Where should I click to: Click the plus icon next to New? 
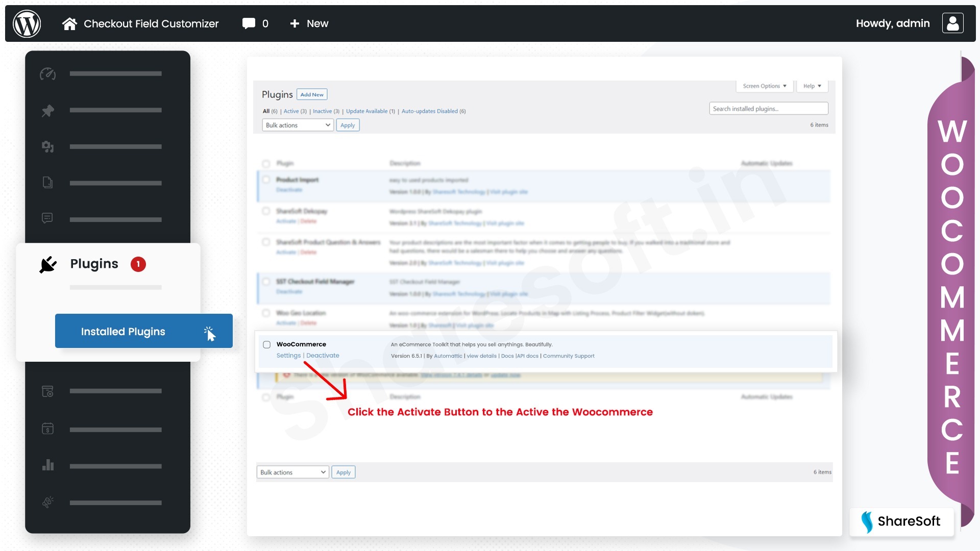295,23
